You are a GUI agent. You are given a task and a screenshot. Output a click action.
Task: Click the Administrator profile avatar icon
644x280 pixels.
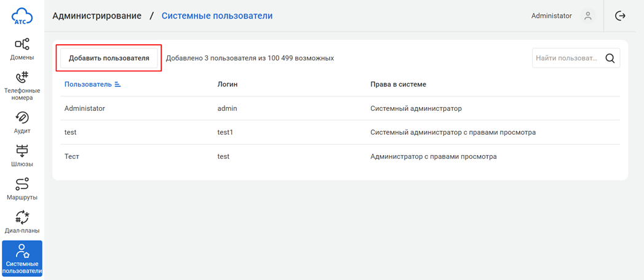pyautogui.click(x=588, y=16)
